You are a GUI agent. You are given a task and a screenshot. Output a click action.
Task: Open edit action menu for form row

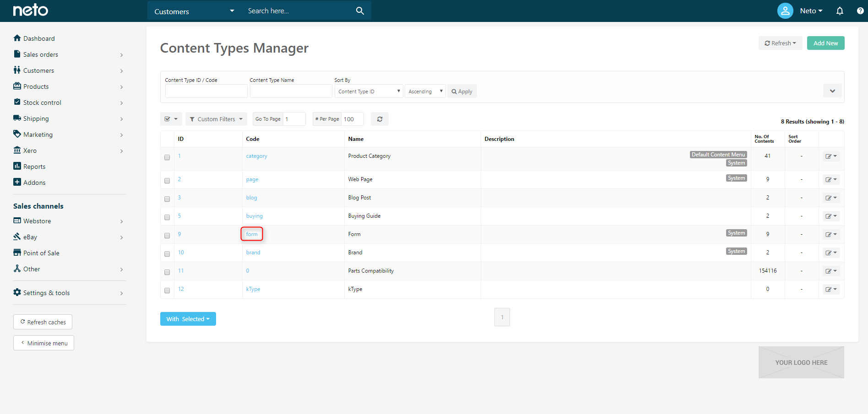tap(831, 234)
